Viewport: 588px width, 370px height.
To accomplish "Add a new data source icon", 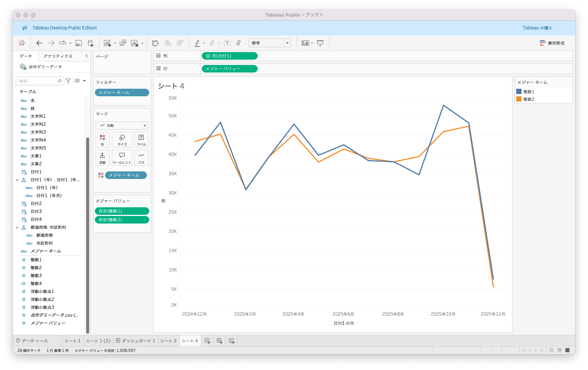I will [x=90, y=43].
